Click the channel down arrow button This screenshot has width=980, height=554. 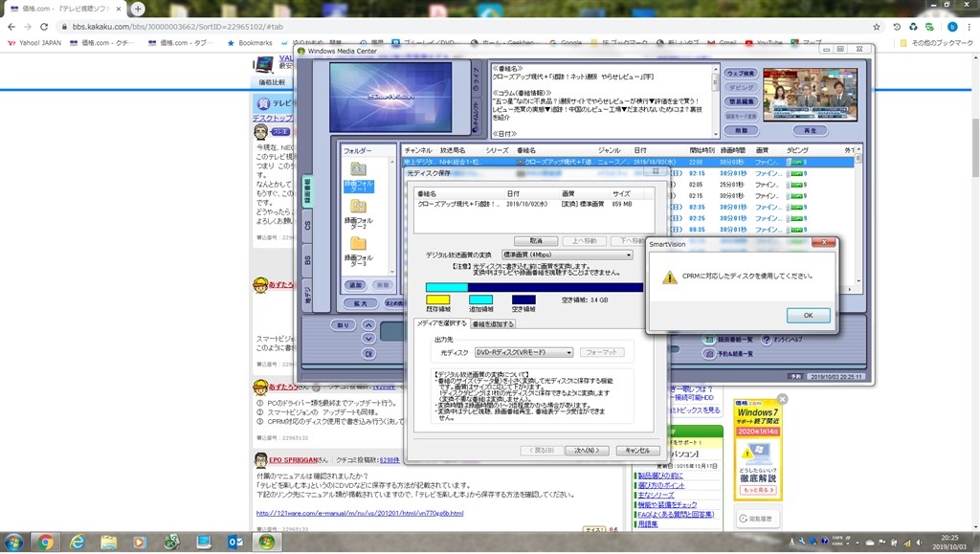click(x=368, y=339)
